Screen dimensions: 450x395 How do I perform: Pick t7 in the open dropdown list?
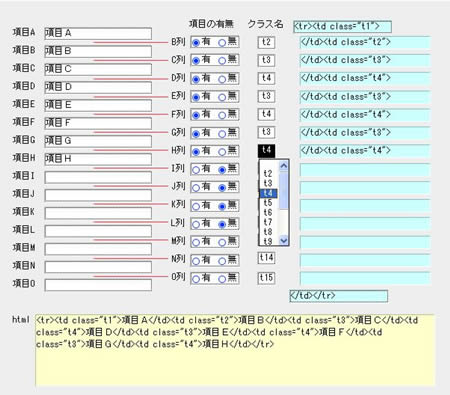point(268,222)
